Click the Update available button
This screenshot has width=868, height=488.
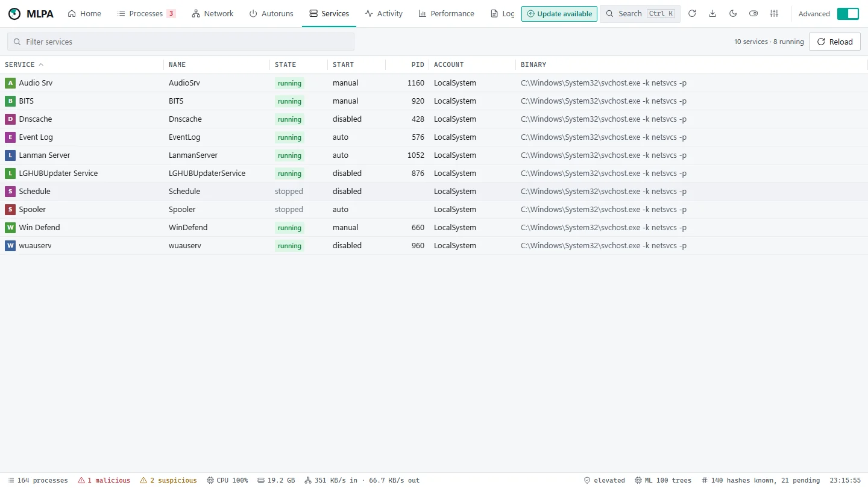tap(559, 14)
